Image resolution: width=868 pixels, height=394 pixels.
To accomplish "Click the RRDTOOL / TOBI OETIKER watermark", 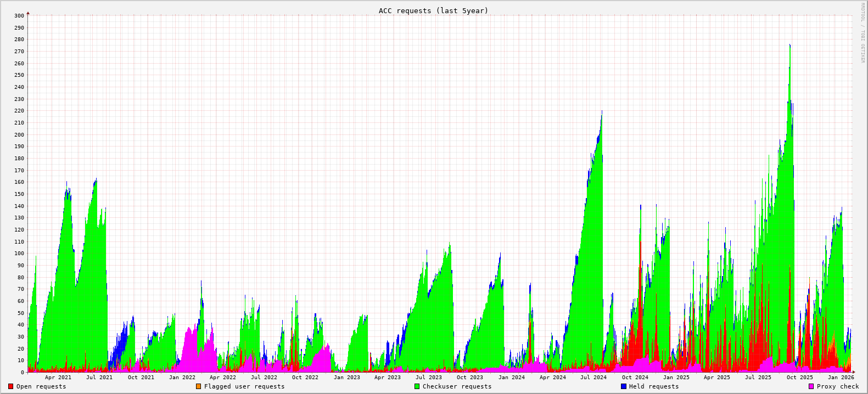I will (863, 33).
